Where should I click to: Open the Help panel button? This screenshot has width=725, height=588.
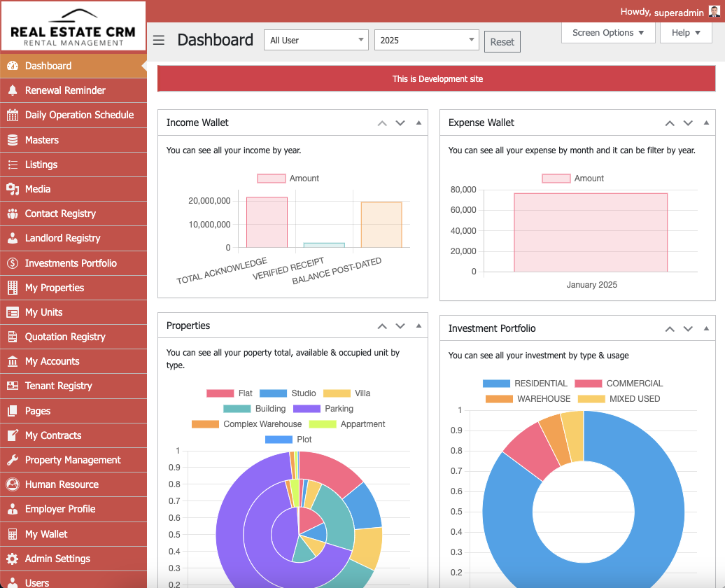[685, 33]
